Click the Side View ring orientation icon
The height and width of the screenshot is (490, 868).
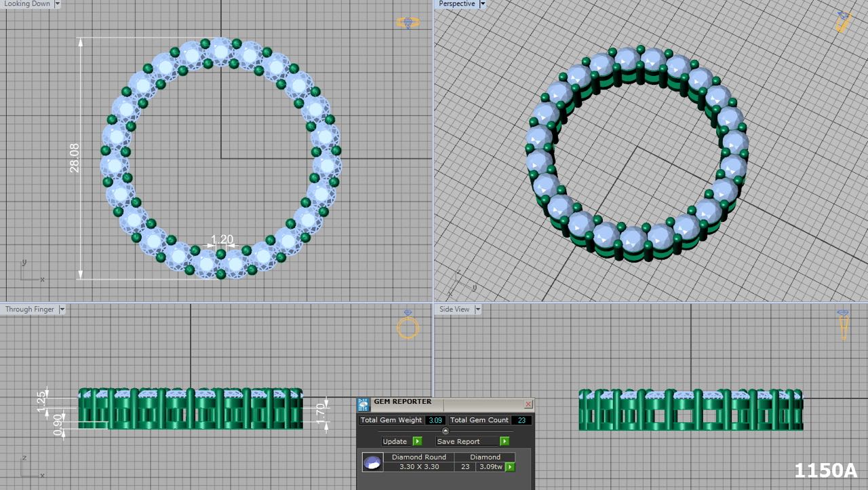[843, 324]
